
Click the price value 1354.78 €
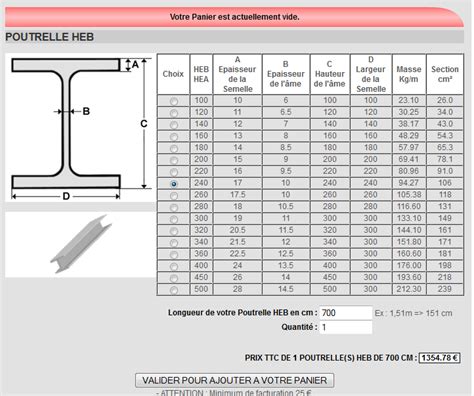pos(439,358)
